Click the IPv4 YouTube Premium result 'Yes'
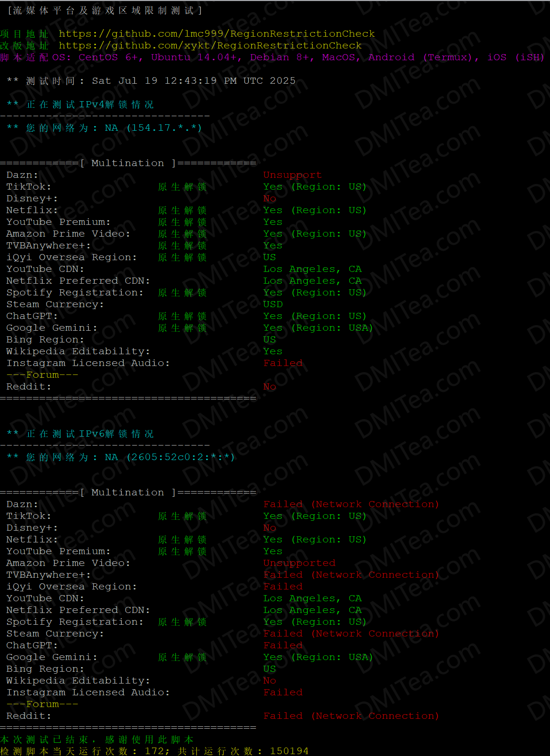The height and width of the screenshot is (756, 550). tap(273, 222)
